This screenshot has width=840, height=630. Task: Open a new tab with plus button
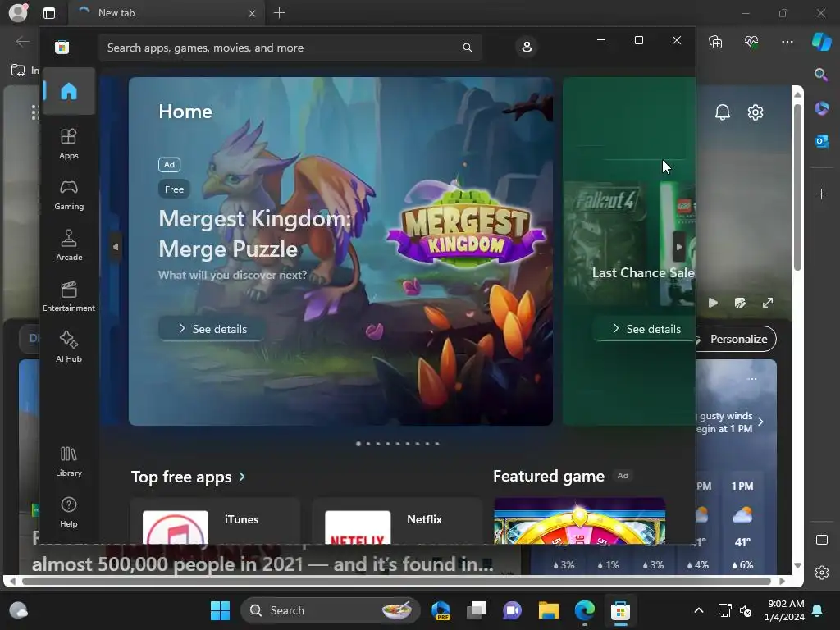[279, 13]
